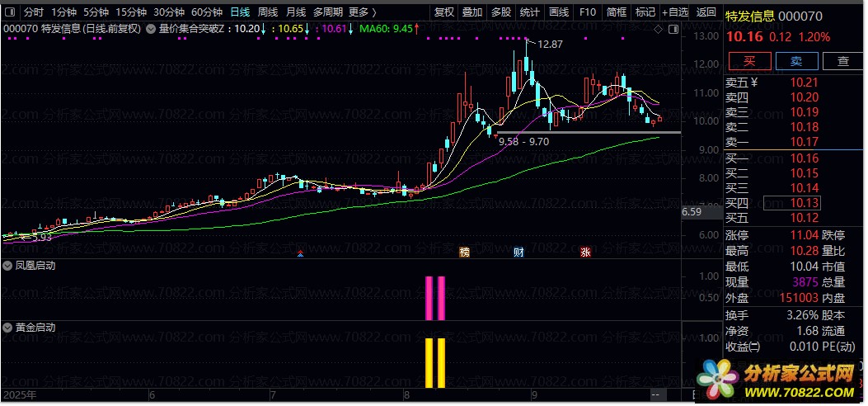Switch to the 周线 weekly chart tab
The width and height of the screenshot is (868, 406).
268,12
